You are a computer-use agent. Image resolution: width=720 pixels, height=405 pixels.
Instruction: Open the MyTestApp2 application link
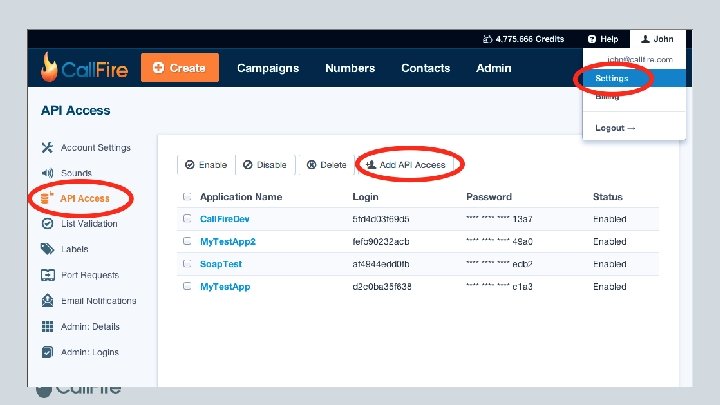(228, 242)
